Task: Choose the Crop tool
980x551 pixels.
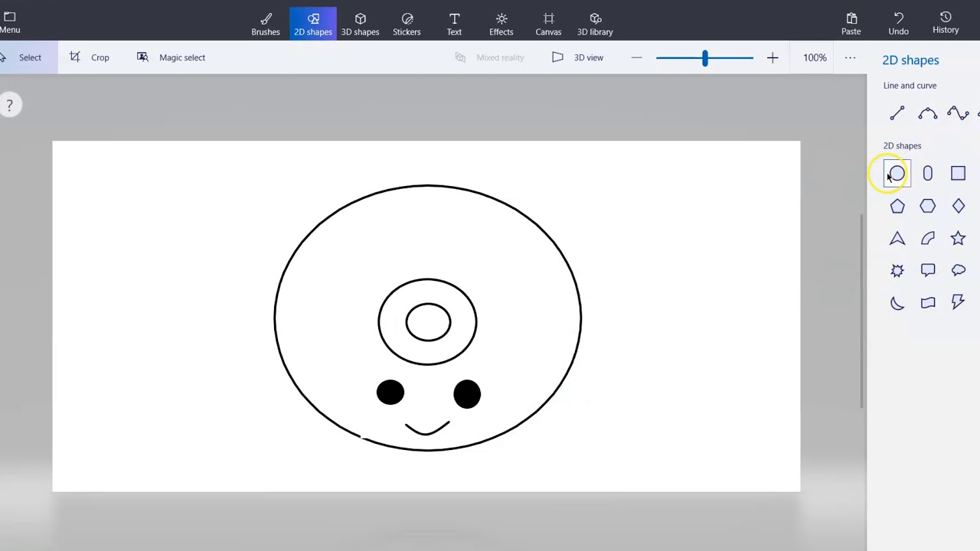Action: coord(90,57)
